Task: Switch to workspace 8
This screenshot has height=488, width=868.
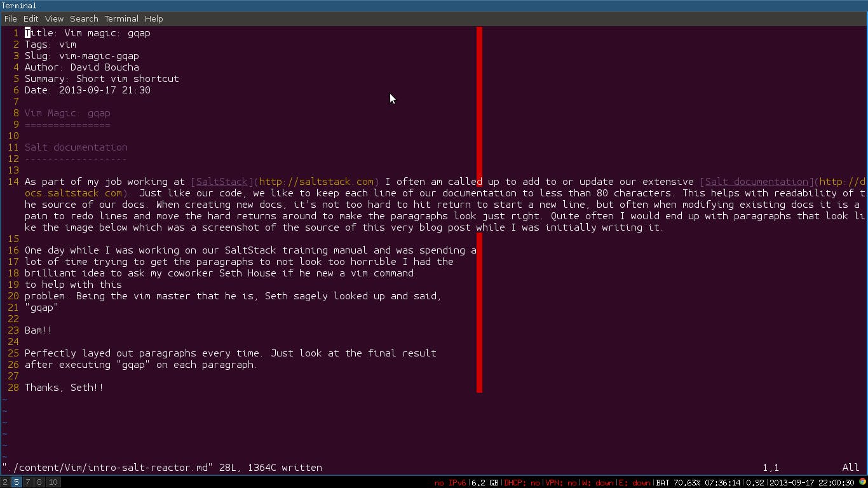Action: pyautogui.click(x=40, y=482)
